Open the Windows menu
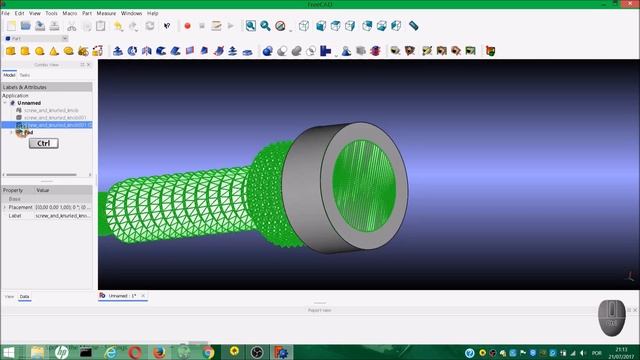This screenshot has width=640, height=360. [131, 13]
